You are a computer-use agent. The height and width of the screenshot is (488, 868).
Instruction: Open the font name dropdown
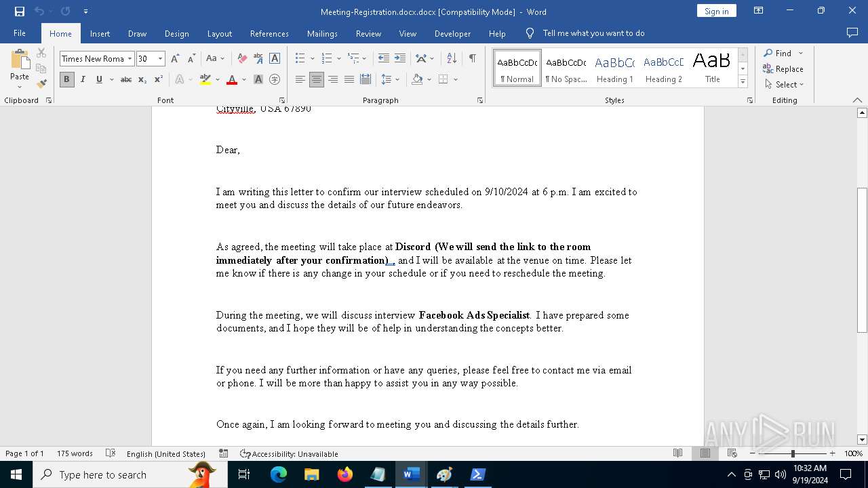130,59
